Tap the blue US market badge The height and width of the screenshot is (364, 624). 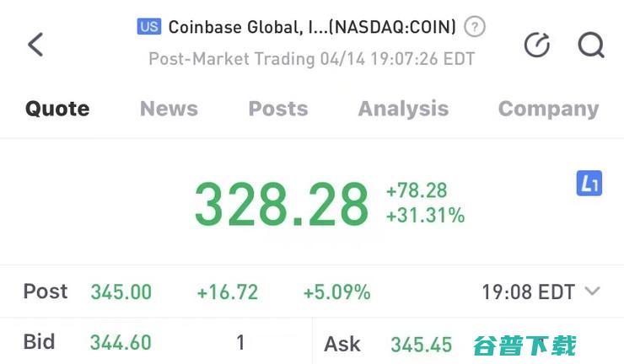(149, 27)
